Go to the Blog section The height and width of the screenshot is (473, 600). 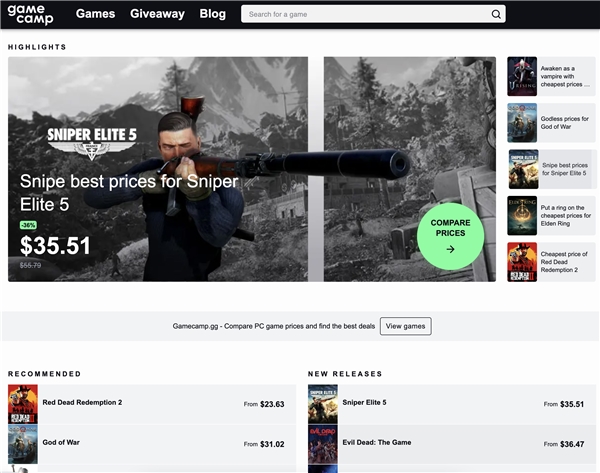point(213,14)
